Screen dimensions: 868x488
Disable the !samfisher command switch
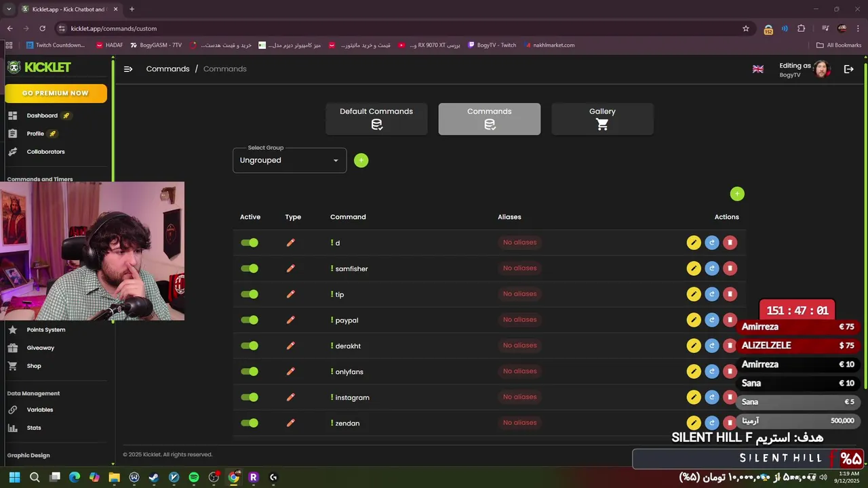[x=250, y=268]
